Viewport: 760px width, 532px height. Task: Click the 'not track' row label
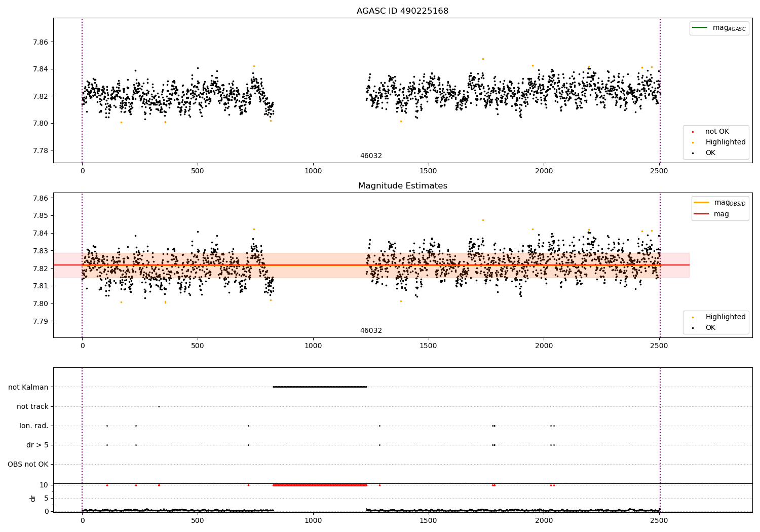[x=32, y=406]
